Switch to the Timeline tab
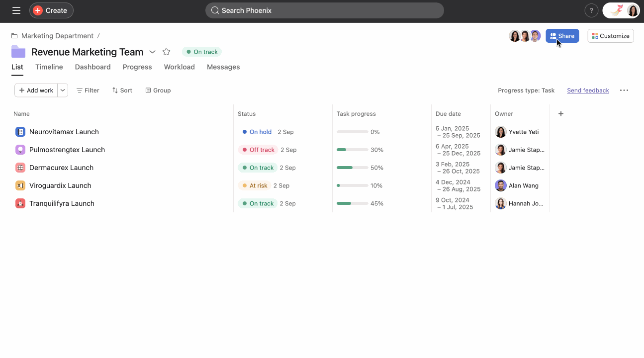The width and height of the screenshot is (644, 358). 49,67
